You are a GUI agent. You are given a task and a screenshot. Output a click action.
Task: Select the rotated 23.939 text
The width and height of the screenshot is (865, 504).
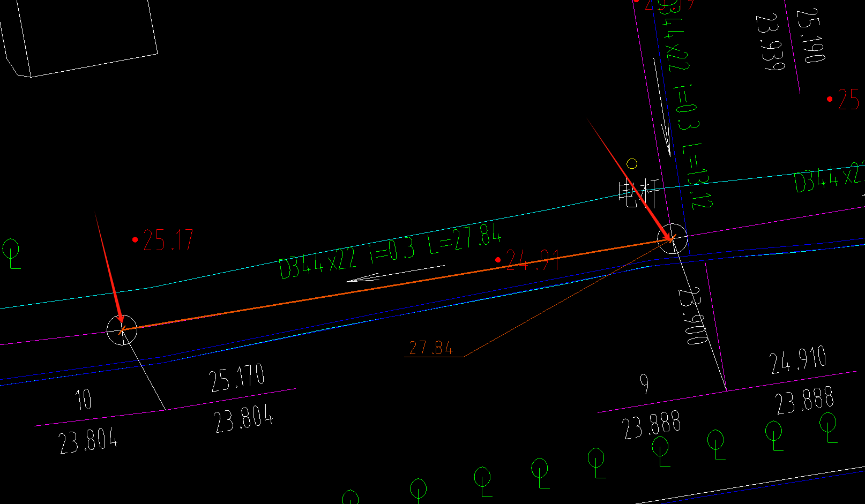tap(770, 43)
